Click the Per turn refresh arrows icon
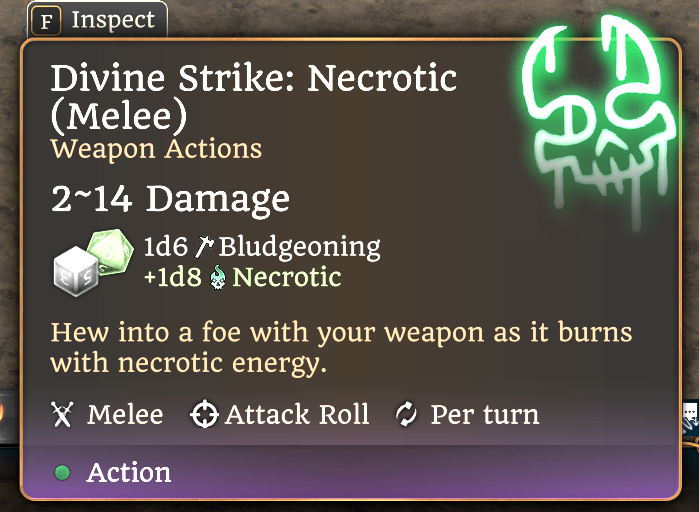 pyautogui.click(x=406, y=414)
